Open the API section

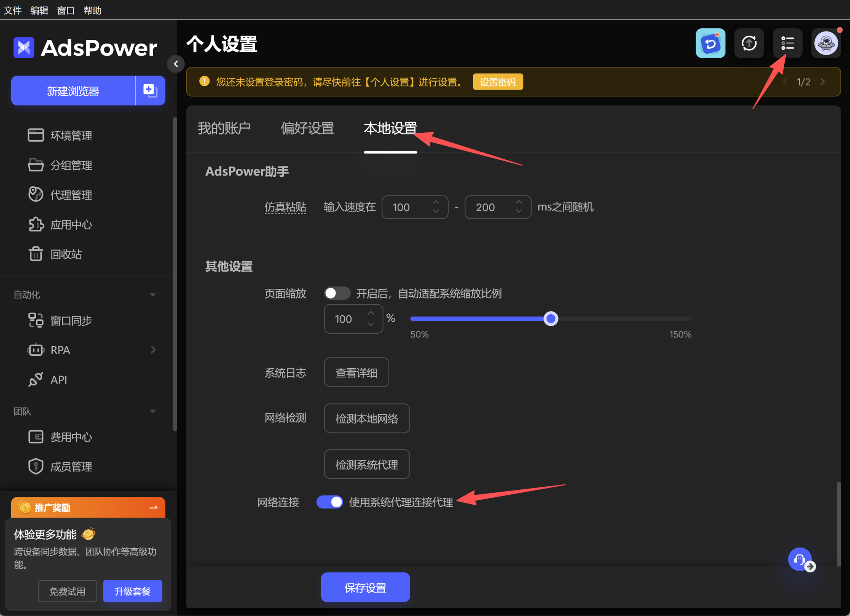[x=59, y=379]
